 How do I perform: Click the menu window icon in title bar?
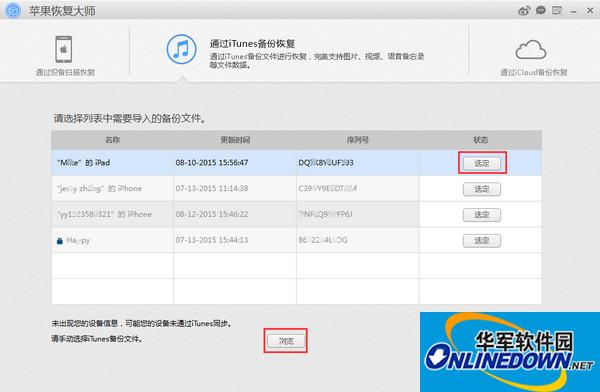pyautogui.click(x=557, y=10)
